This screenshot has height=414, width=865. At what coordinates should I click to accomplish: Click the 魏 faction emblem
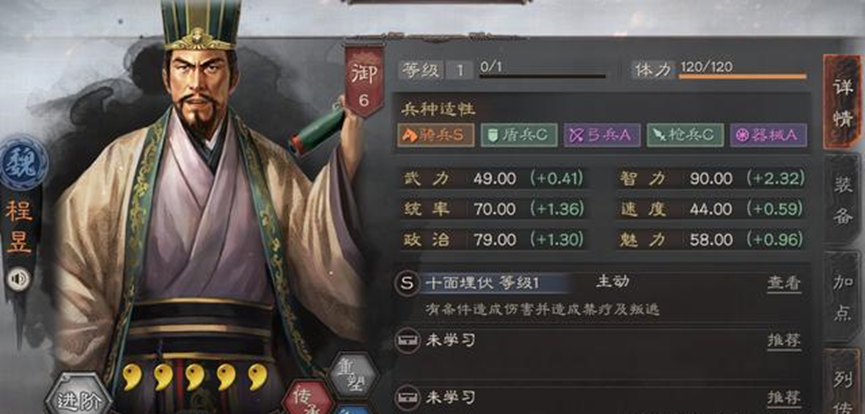24,162
